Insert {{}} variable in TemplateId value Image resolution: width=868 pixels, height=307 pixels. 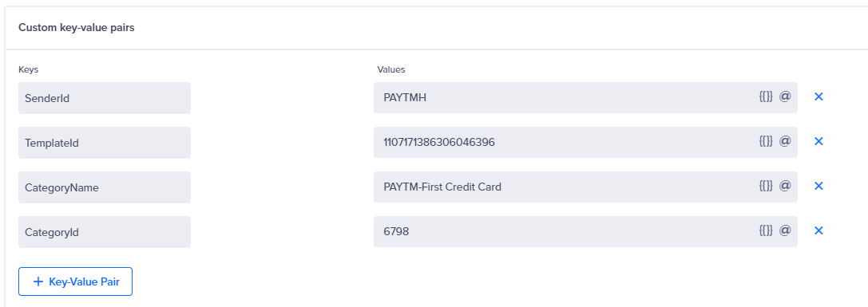point(766,142)
